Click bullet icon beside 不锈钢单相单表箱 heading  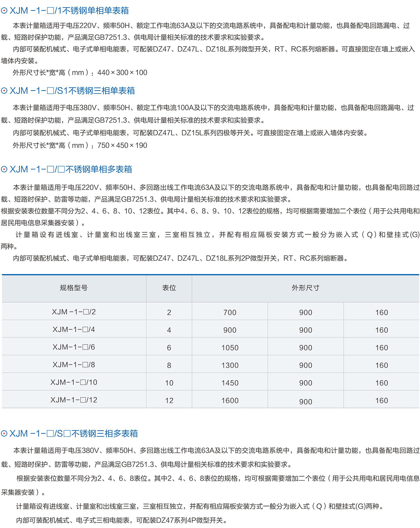(x=4, y=11)
